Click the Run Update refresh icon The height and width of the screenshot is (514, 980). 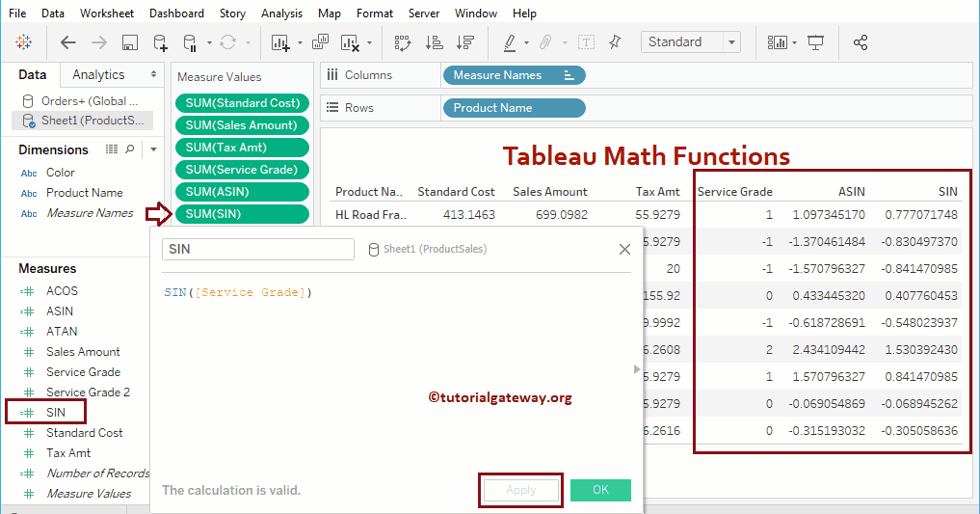(228, 41)
